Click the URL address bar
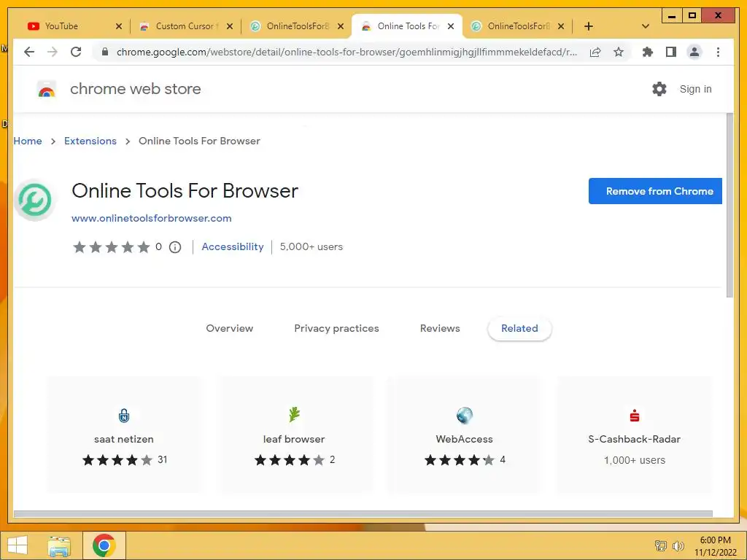747x560 pixels. point(347,52)
